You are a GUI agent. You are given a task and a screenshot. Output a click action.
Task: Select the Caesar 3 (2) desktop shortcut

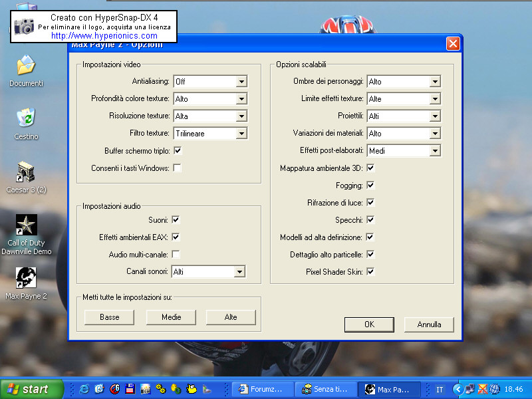pos(26,177)
